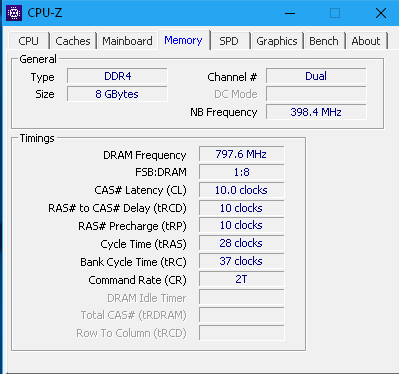
Task: Click the DDR4 memory type field
Action: pyautogui.click(x=117, y=76)
